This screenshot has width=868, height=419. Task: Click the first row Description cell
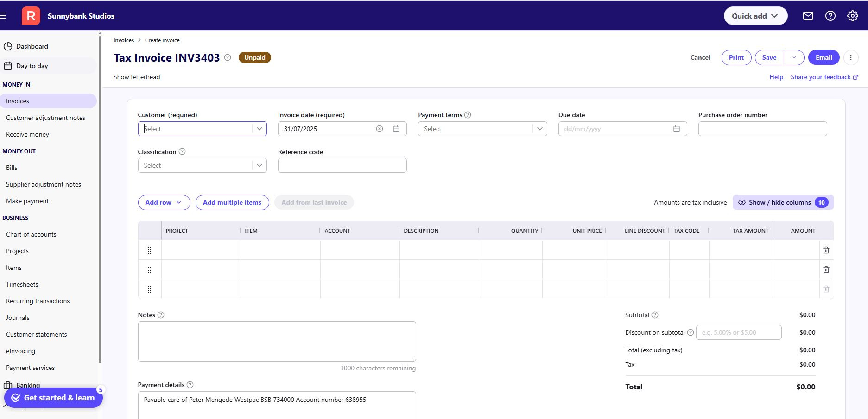439,250
